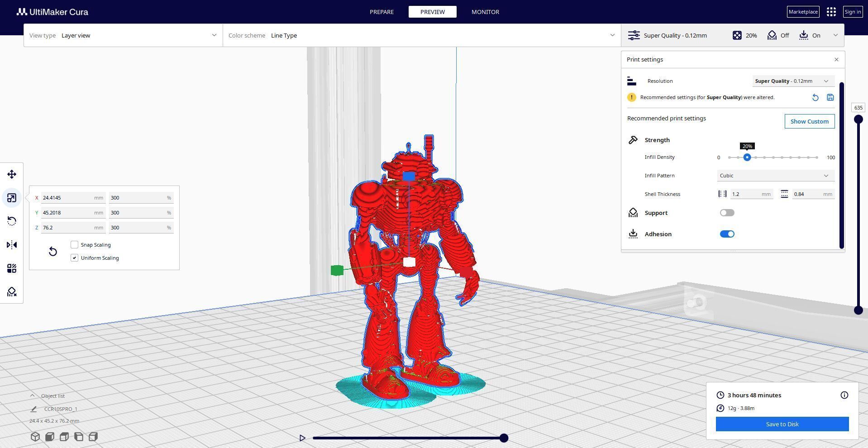Turn off the Adhesion toggle
The image size is (868, 448).
(x=727, y=234)
